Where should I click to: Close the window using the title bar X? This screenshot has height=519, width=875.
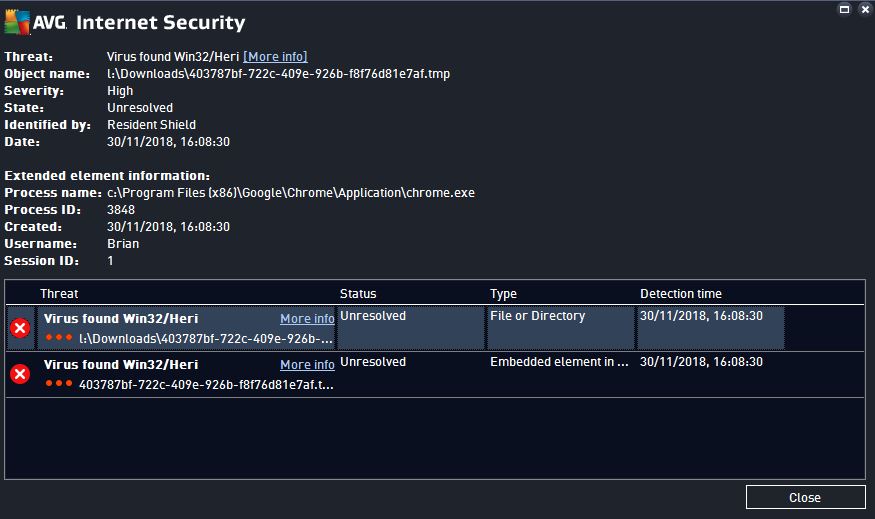tap(863, 9)
